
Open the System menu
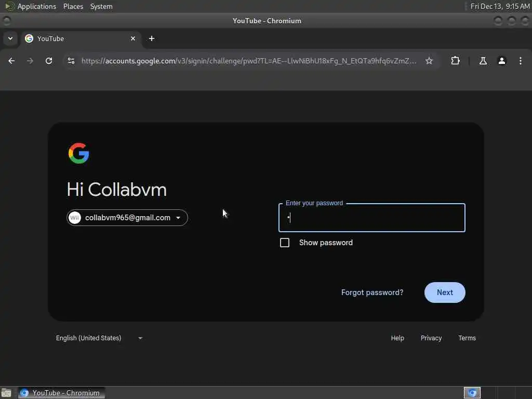point(101,6)
